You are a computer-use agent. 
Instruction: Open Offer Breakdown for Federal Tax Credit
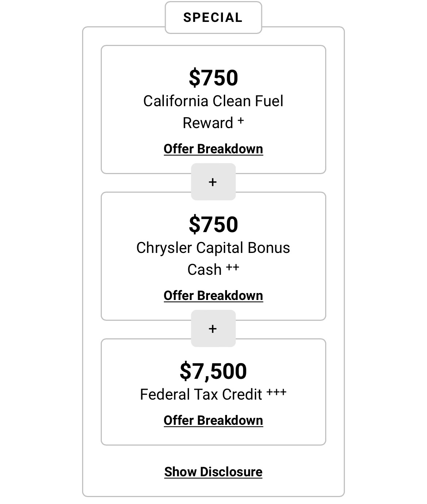pyautogui.click(x=213, y=420)
